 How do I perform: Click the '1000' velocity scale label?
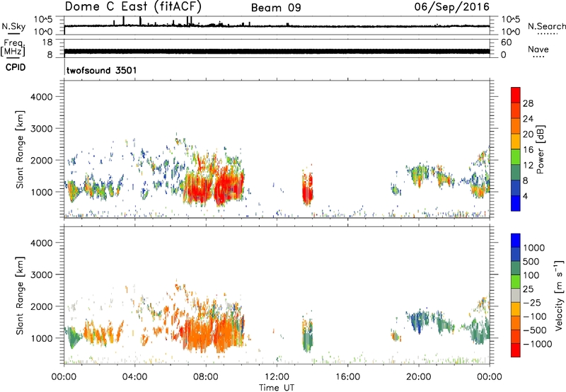533,248
